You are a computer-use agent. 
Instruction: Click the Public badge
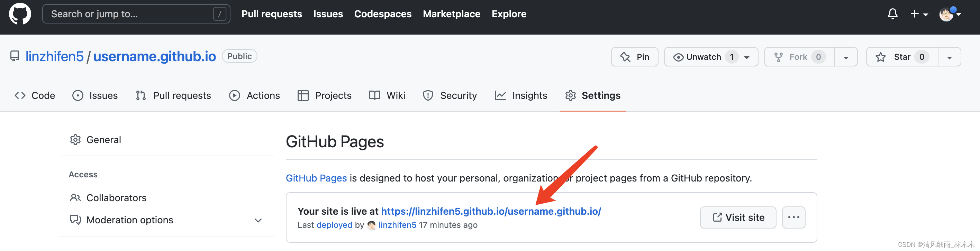[x=239, y=56]
